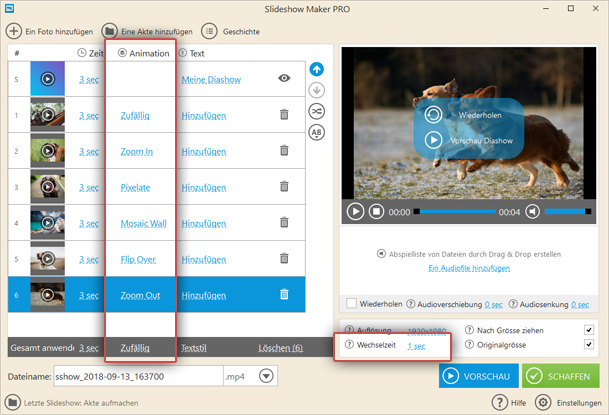Open file format dropdown next to .mp4
This screenshot has height=415, width=609.
pyautogui.click(x=266, y=376)
